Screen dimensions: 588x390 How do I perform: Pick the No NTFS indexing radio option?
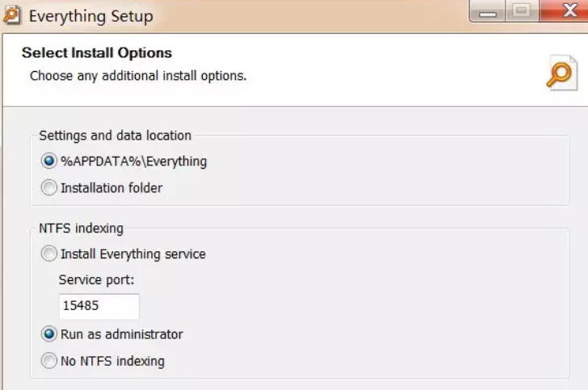(48, 361)
